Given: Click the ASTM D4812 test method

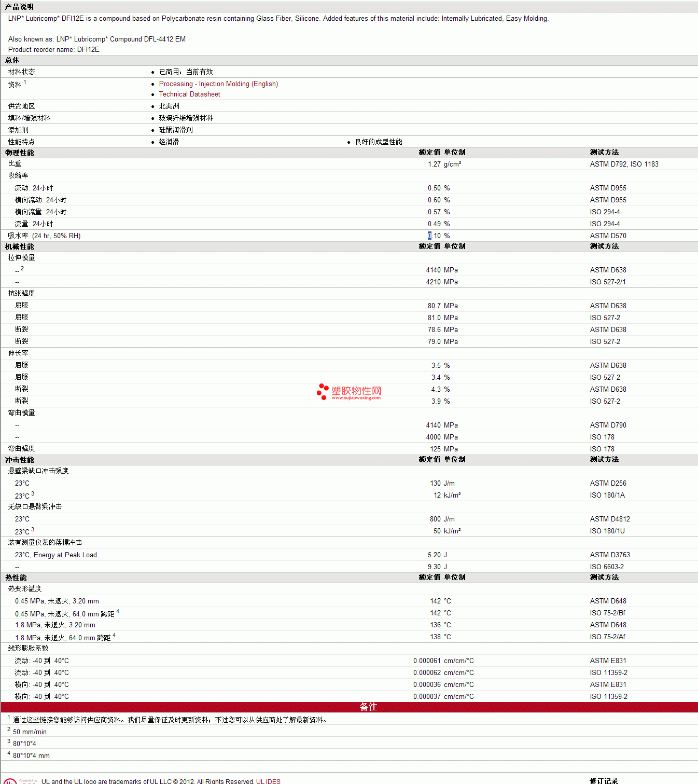Looking at the screenshot, I should click(610, 519).
